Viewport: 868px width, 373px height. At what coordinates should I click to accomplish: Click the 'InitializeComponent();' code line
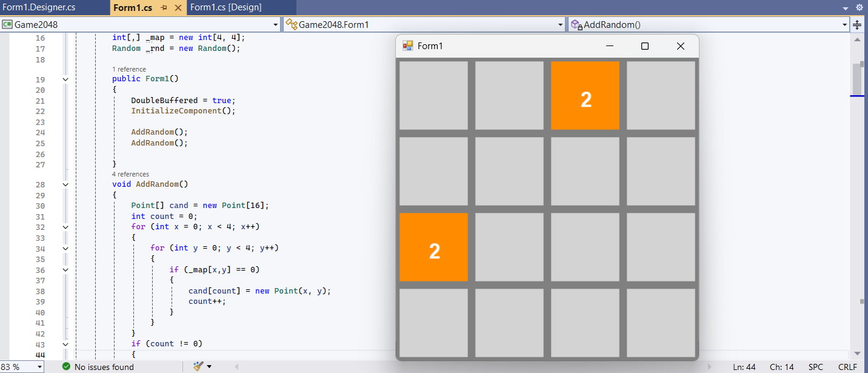click(183, 111)
